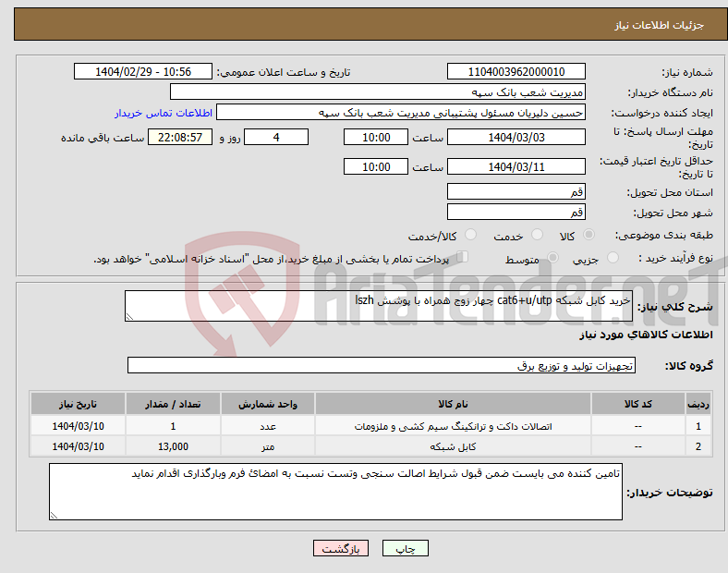Click the request creator name field
The image size is (728, 573).
[x=401, y=113]
